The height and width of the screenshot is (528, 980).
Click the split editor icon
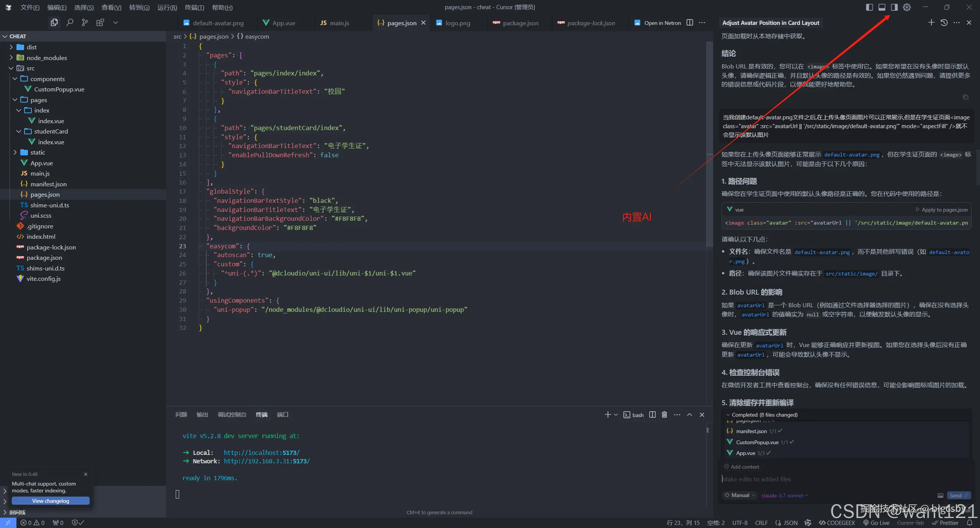point(689,23)
